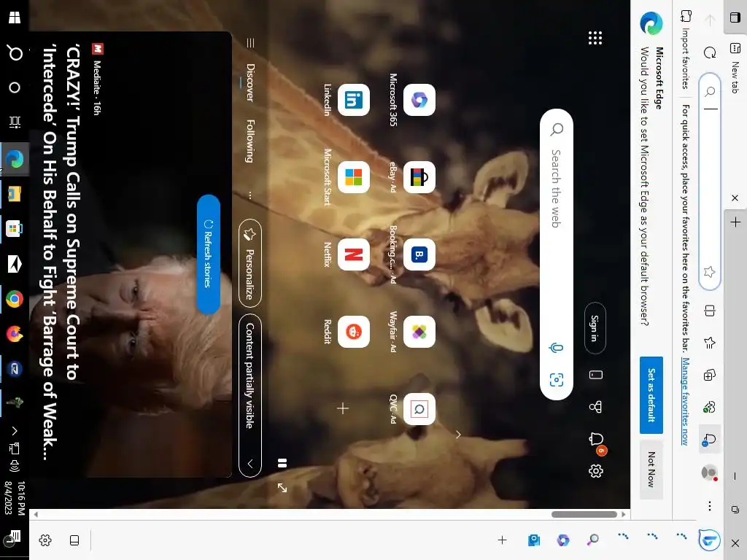
Task: Show hidden taskbar tray icons chevron
Action: point(15,431)
